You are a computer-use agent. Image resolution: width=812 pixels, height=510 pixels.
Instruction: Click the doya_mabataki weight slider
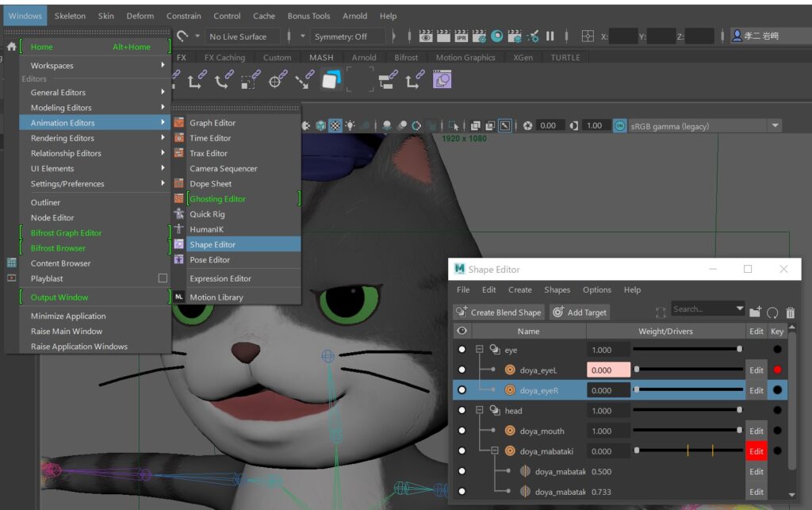[688, 451]
